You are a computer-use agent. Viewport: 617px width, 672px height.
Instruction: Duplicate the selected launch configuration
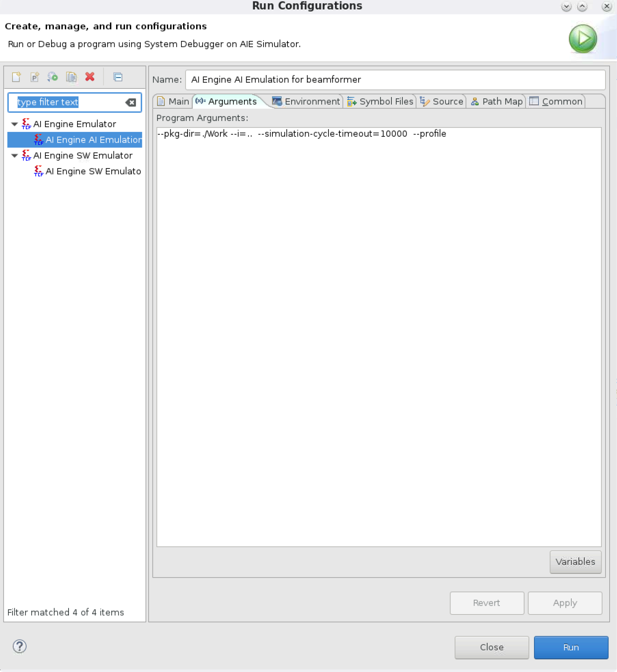click(71, 77)
